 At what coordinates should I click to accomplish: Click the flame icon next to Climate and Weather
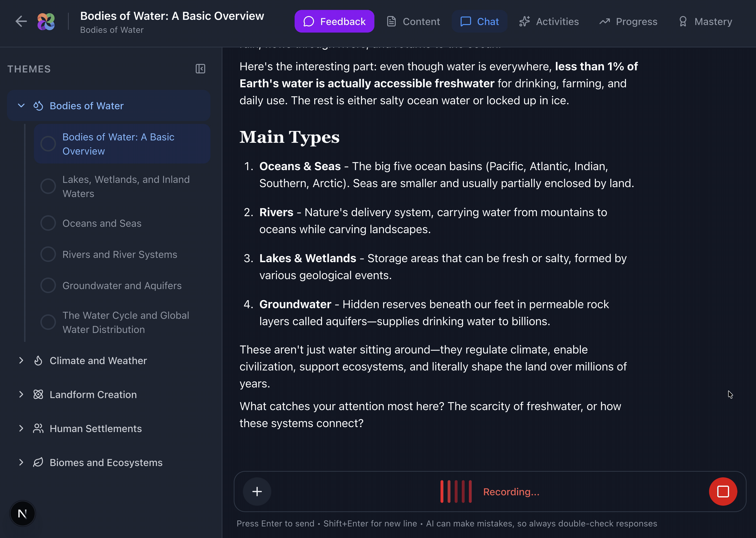[38, 361]
